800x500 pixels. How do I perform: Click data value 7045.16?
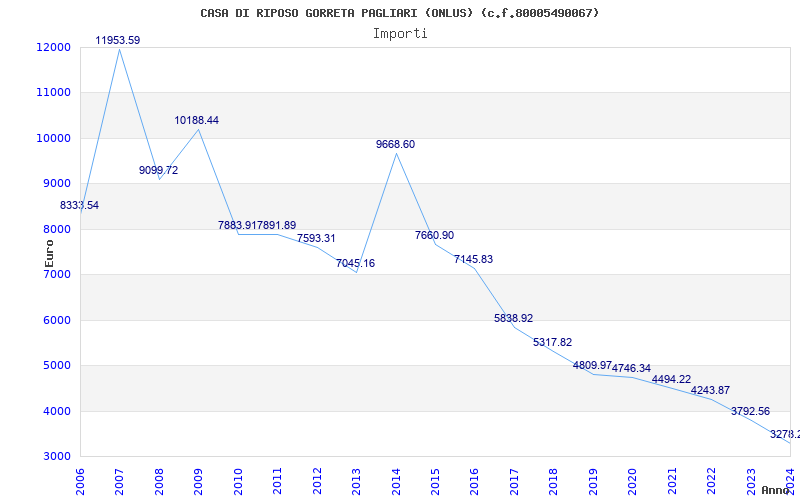click(356, 264)
